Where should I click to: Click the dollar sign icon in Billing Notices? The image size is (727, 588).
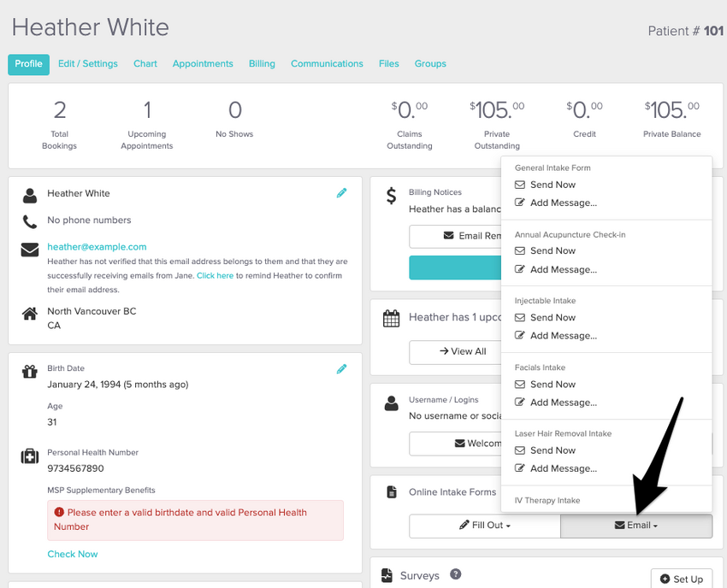[x=392, y=196]
